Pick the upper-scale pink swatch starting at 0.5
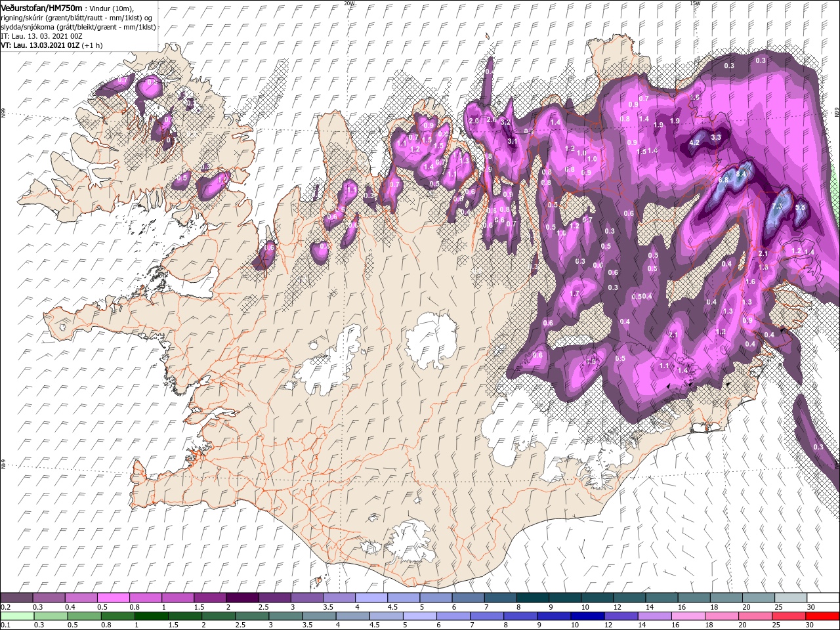This screenshot has width=840, height=630. [x=113, y=598]
